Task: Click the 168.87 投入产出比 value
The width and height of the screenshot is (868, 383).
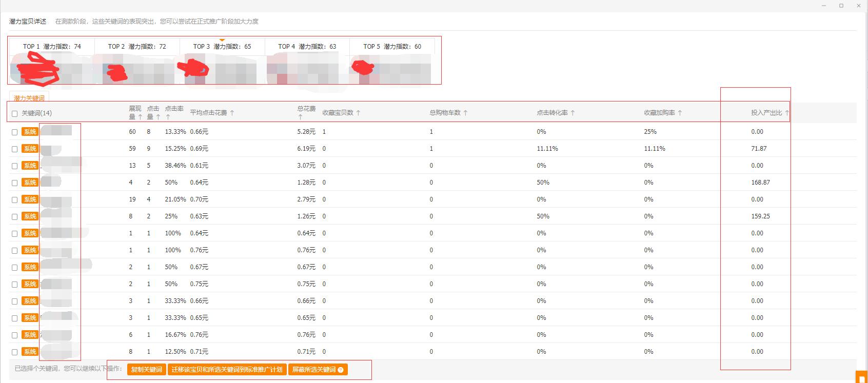Action: 760,183
